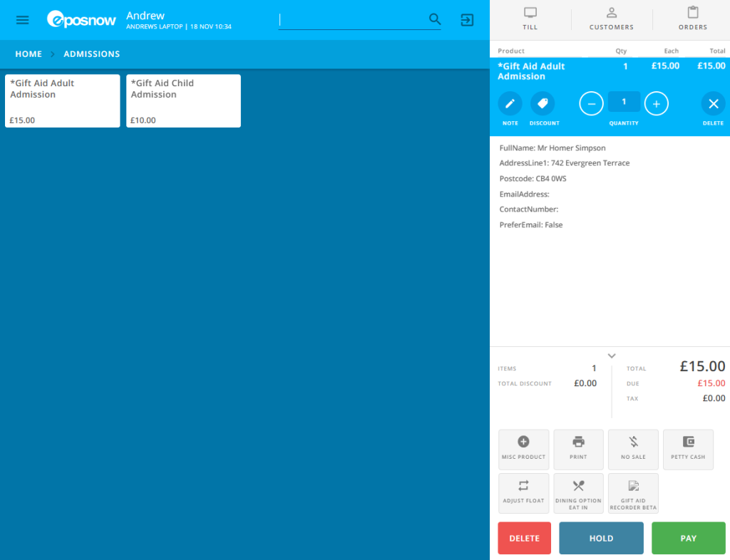This screenshot has width=730, height=560.
Task: Open the Orders tab
Action: point(692,19)
